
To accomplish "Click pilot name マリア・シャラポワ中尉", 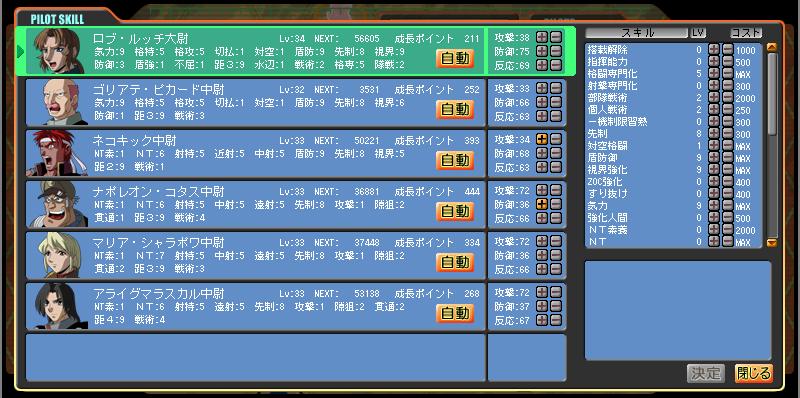I will click(159, 242).
